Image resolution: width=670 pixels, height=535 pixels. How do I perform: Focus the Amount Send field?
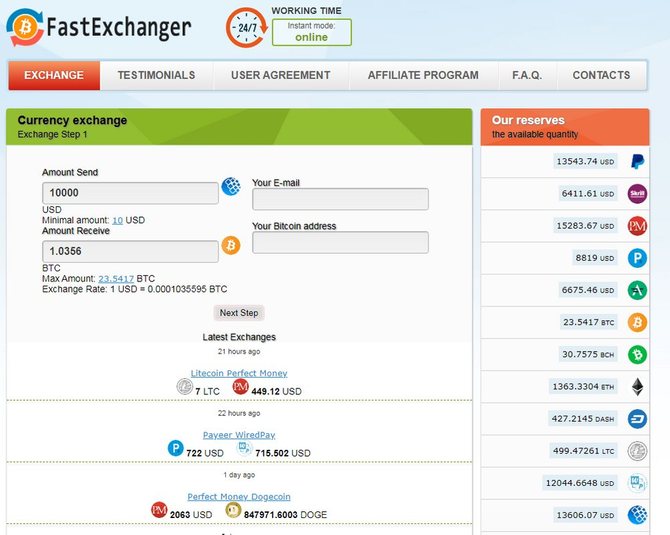[x=130, y=193]
